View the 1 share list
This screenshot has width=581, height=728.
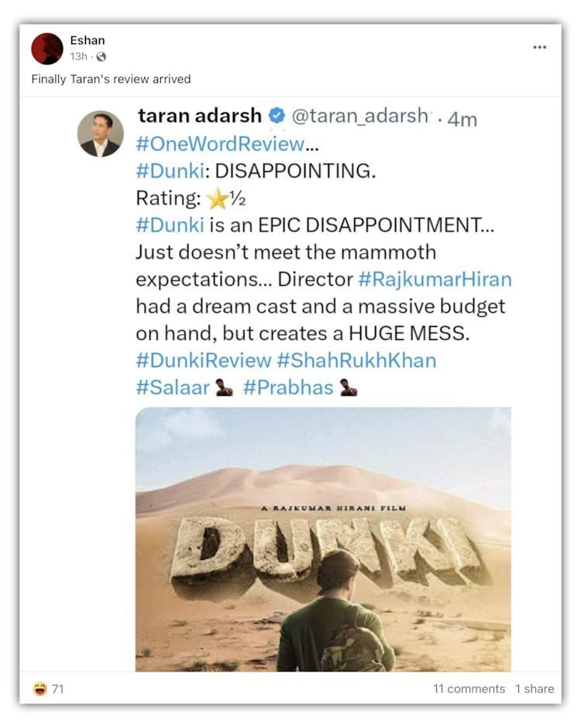(x=535, y=689)
